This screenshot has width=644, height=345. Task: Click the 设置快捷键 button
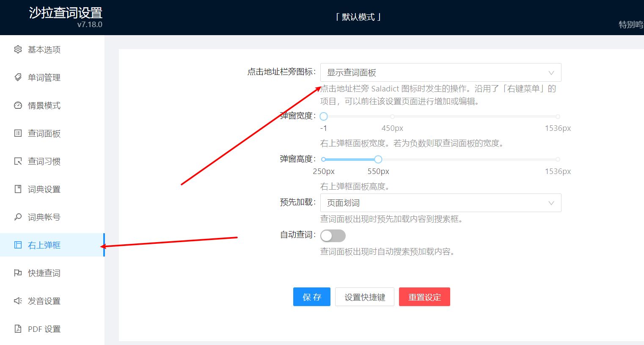click(x=365, y=297)
